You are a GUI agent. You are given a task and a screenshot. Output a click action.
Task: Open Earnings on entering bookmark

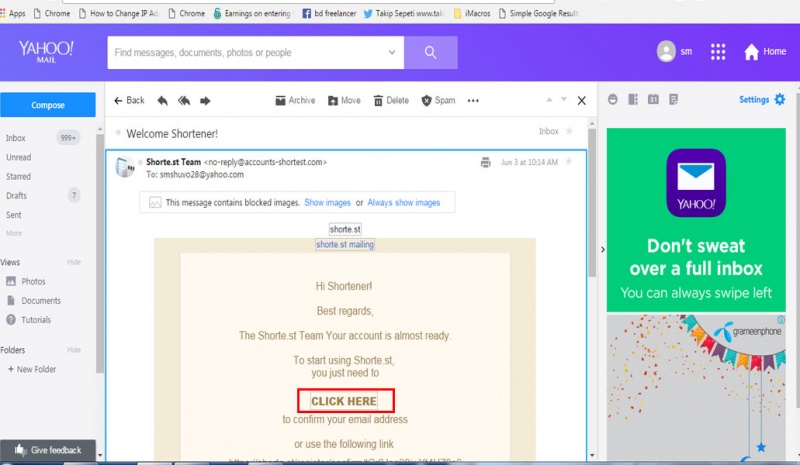click(x=252, y=13)
